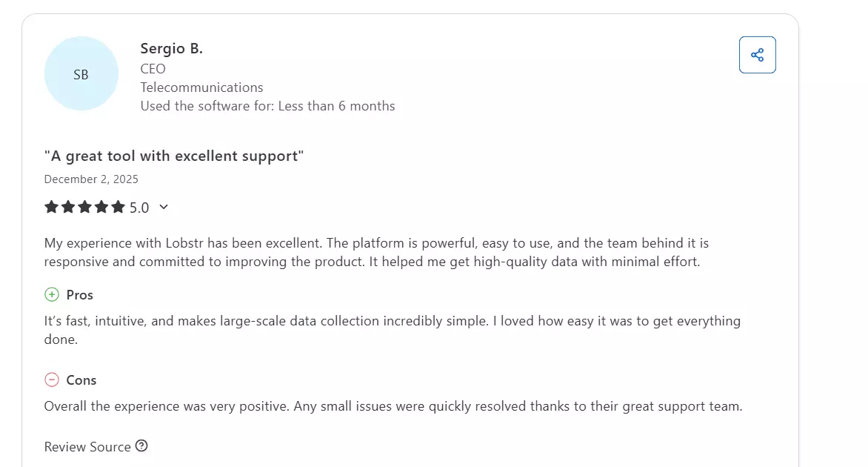The image size is (868, 467).
Task: Select the Cons section heading
Action: point(83,380)
